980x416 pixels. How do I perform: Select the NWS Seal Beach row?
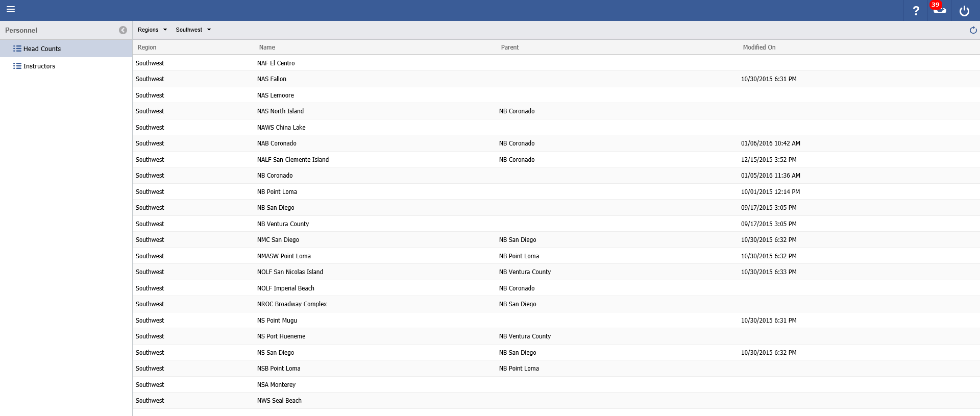[x=279, y=401]
